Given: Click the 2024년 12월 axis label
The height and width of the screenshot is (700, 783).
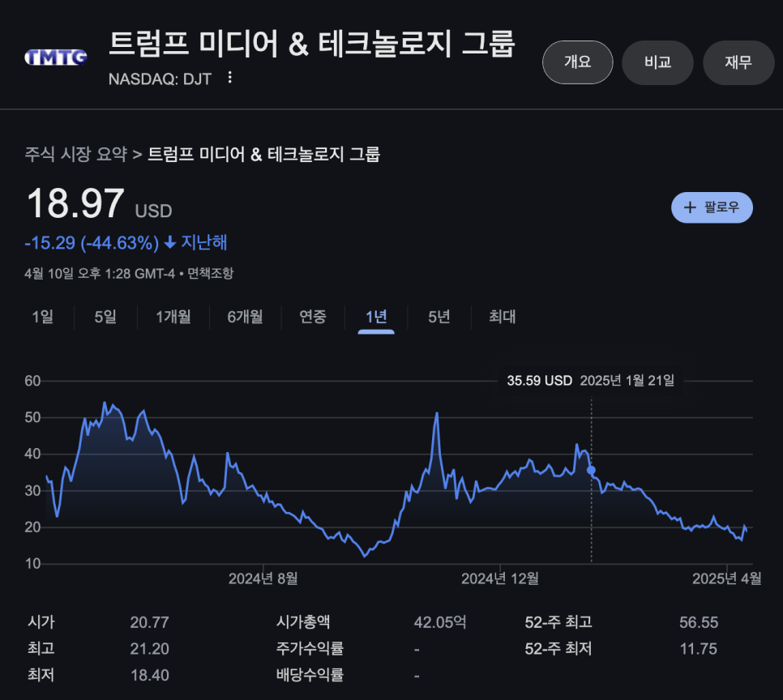Looking at the screenshot, I should pyautogui.click(x=500, y=578).
